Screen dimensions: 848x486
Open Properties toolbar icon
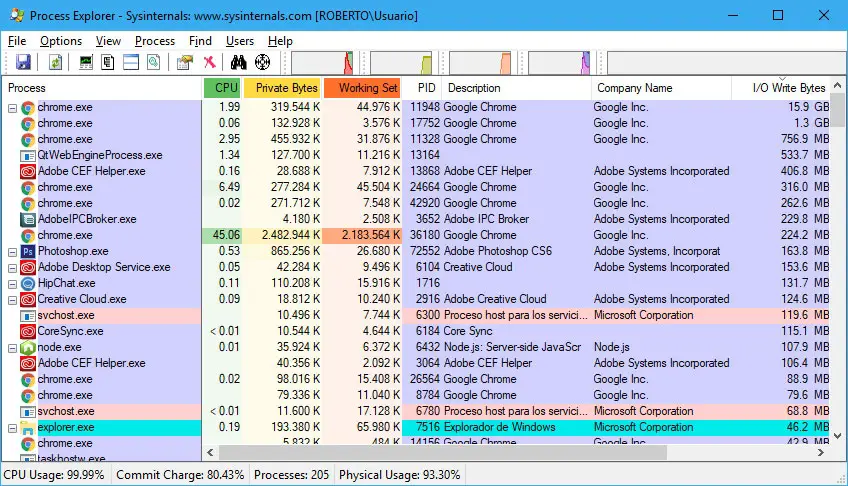pyautogui.click(x=184, y=62)
